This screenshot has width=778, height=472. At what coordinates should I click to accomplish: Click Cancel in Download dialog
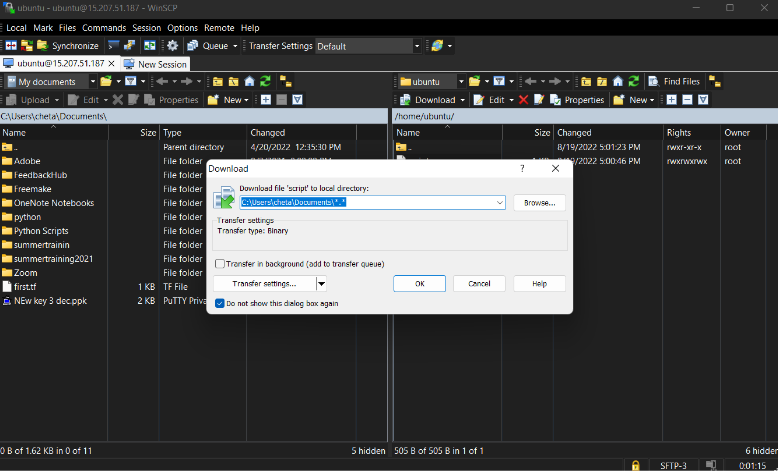click(x=479, y=283)
